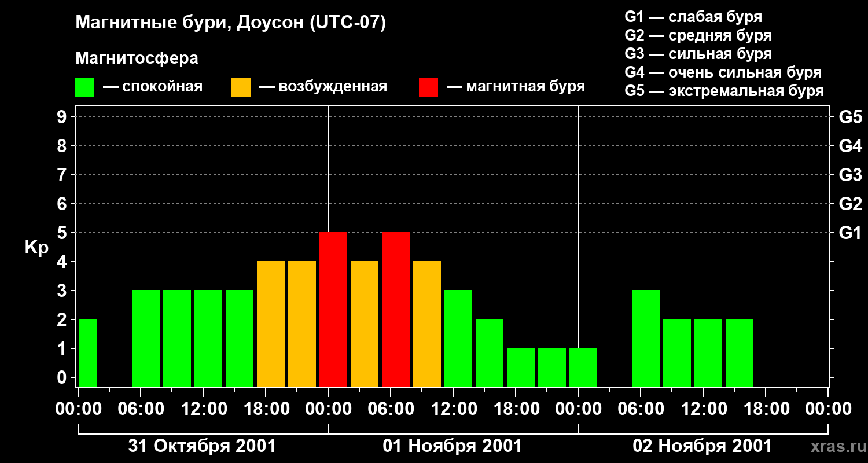Click the Kp axis title

coord(36,248)
